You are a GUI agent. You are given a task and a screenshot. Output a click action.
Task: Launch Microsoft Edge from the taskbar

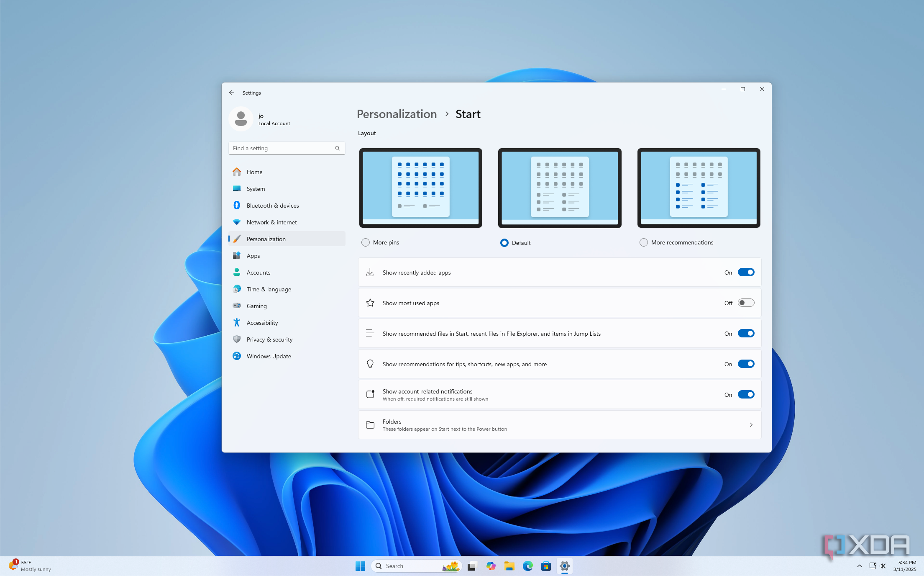click(x=527, y=566)
